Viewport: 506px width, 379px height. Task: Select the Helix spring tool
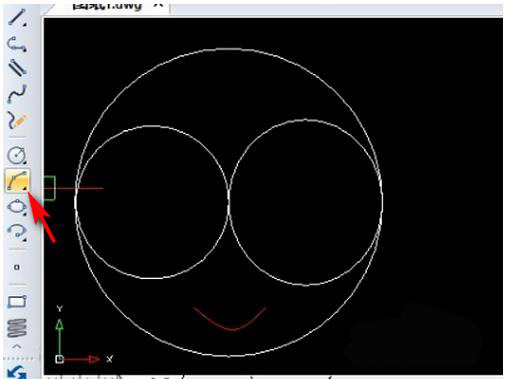[17, 328]
